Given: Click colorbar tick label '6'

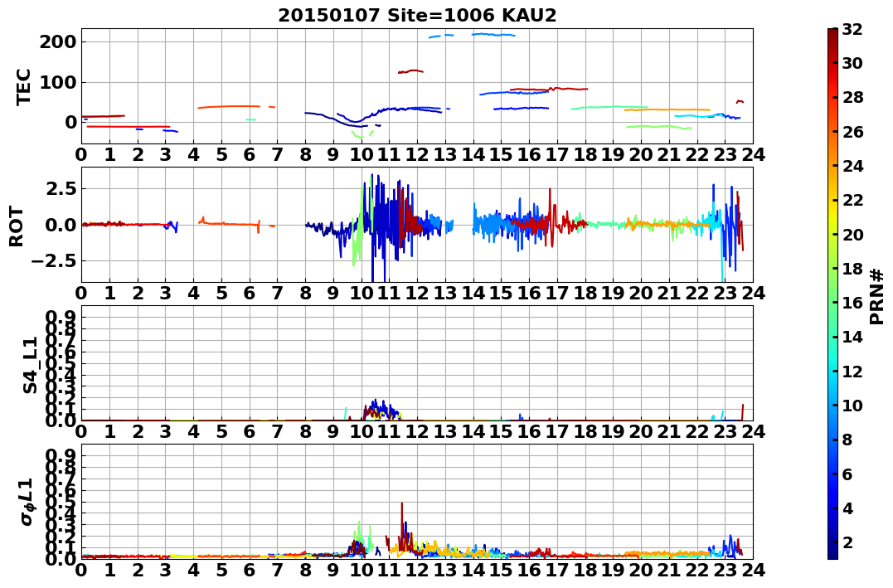Looking at the screenshot, I should (x=848, y=474).
